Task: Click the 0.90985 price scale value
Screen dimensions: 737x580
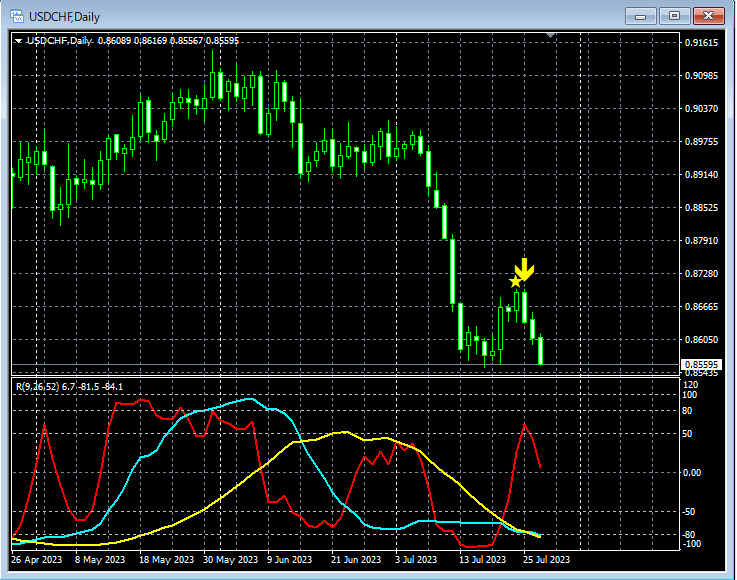Action: [x=701, y=76]
